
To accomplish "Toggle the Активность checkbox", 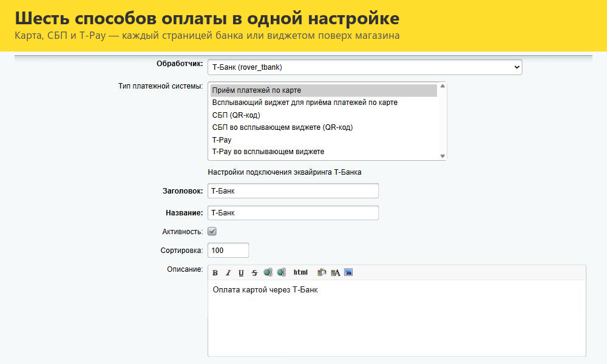I will pyautogui.click(x=212, y=231).
